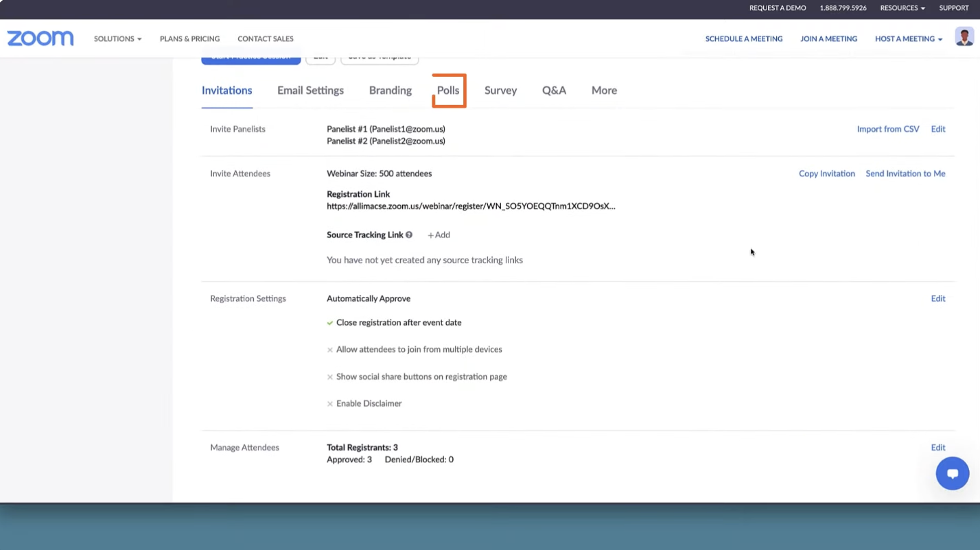Click the Zoom logo
980x550 pixels.
click(x=40, y=38)
